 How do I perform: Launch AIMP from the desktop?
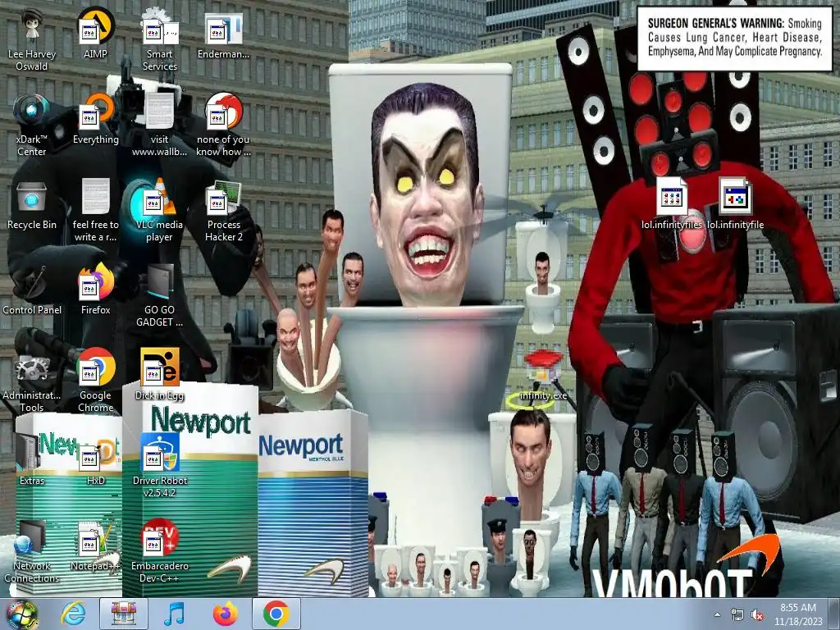coord(95,33)
